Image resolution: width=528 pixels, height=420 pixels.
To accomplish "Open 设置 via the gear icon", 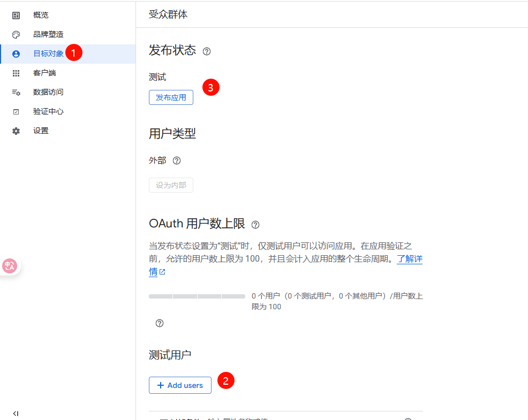I will click(16, 131).
